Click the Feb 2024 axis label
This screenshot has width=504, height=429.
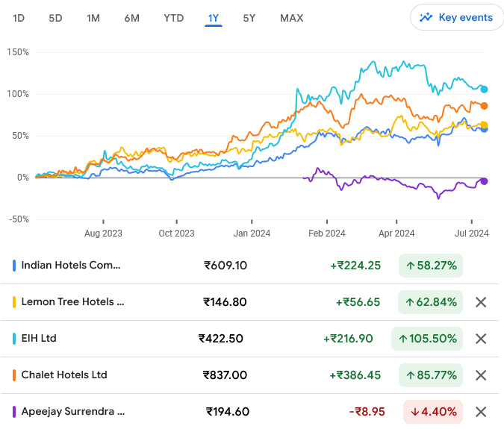point(327,234)
